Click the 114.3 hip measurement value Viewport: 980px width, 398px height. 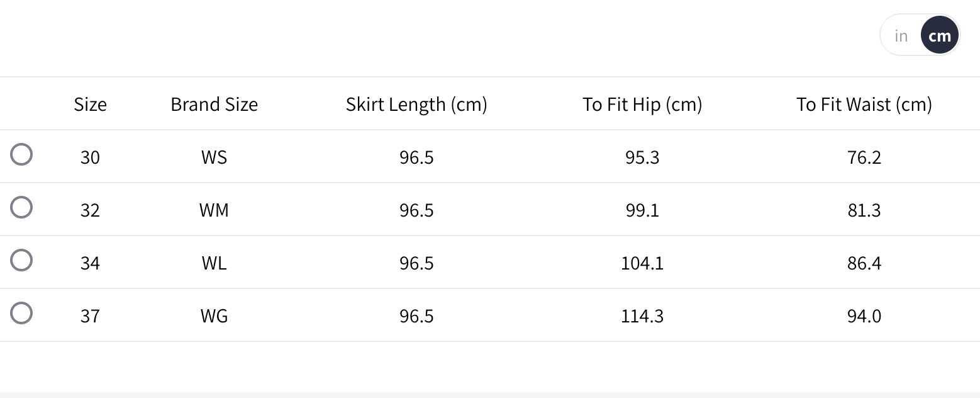[642, 316]
